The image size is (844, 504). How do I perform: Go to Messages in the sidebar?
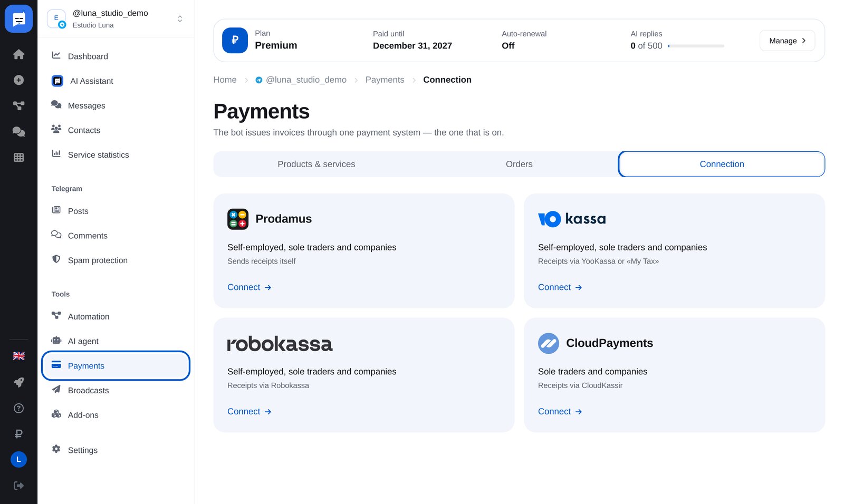(116, 105)
